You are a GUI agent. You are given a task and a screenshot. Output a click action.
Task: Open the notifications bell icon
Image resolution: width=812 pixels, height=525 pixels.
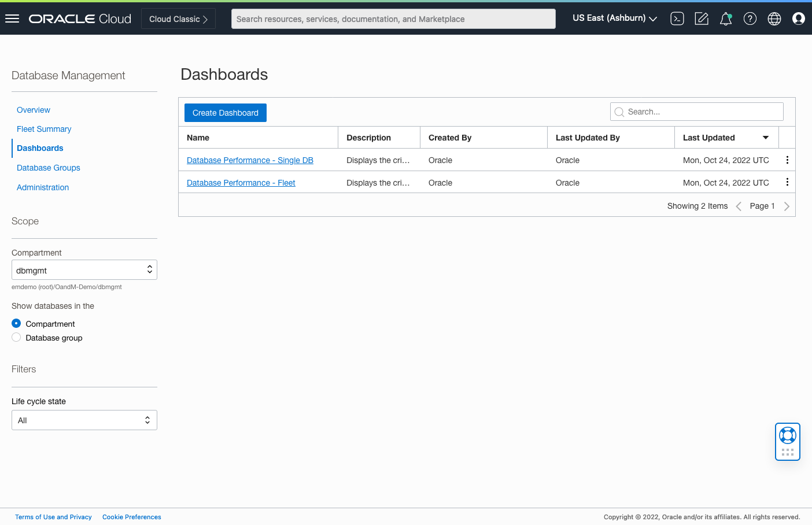tap(726, 19)
